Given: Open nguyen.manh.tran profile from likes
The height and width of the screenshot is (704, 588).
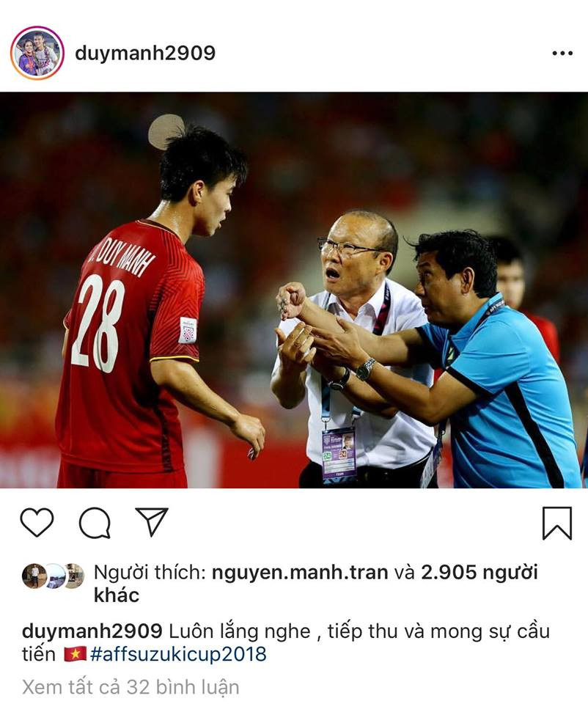Looking at the screenshot, I should pyautogui.click(x=300, y=573).
